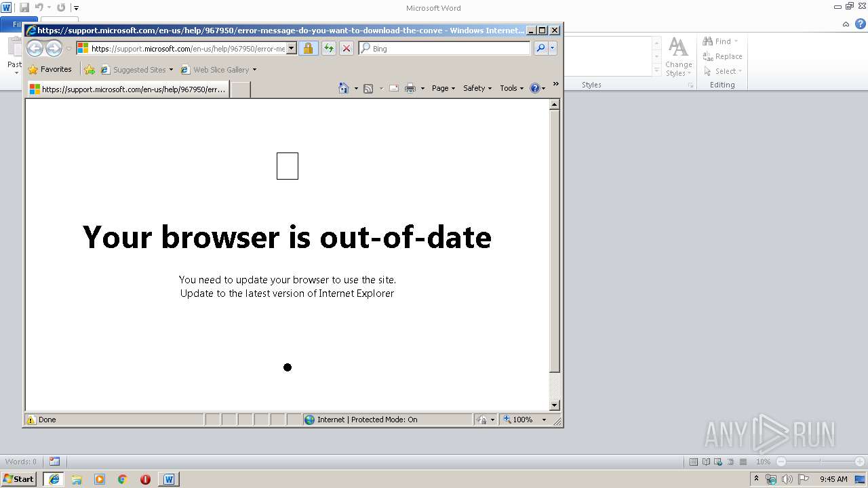This screenshot has height=488, width=868.
Task: Click the Word zoom slider track
Action: click(x=822, y=462)
